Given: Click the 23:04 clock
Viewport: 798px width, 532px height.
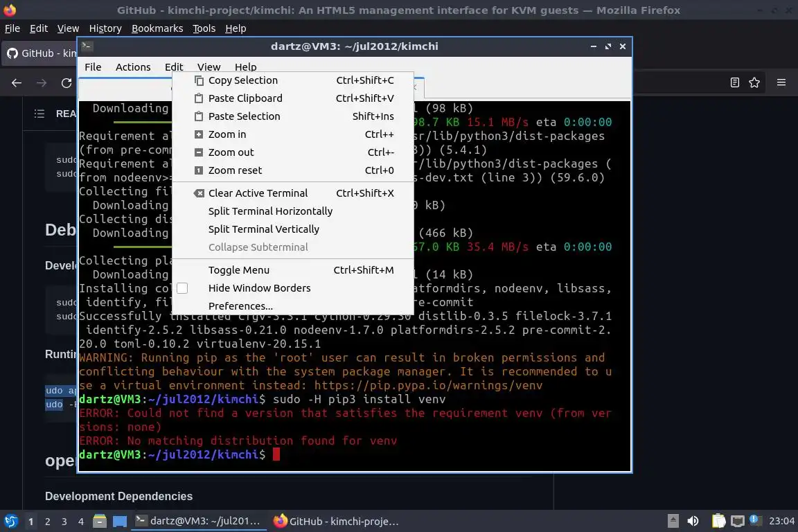Looking at the screenshot, I should point(781,521).
